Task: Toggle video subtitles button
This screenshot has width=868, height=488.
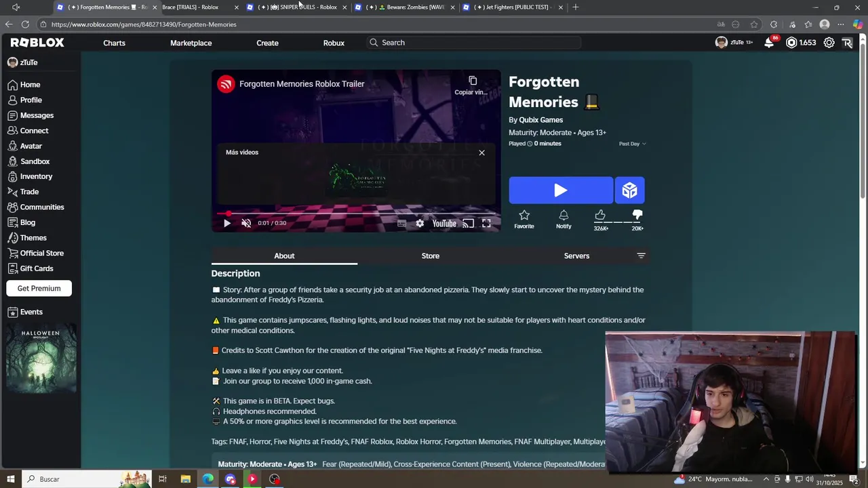Action: pos(401,223)
